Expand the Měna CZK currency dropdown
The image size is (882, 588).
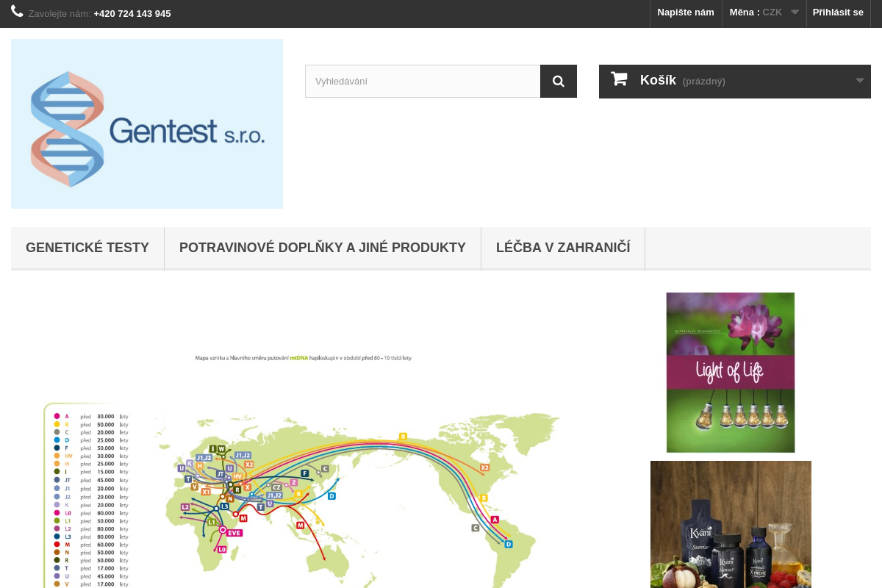(x=764, y=12)
